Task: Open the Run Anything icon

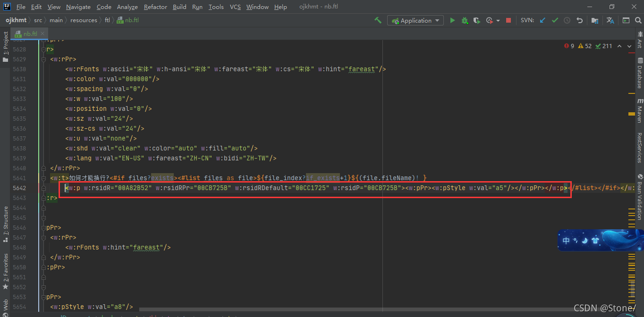Action: coord(626,20)
